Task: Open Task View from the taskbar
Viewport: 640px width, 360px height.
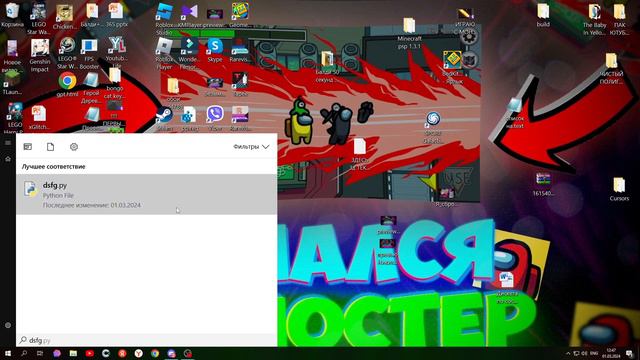Action: 40,353
